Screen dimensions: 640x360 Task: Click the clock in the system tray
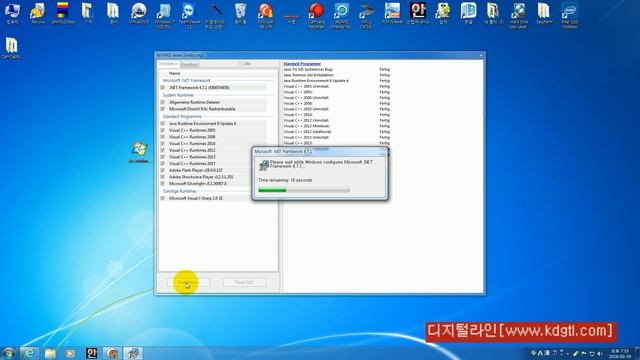tap(620, 353)
